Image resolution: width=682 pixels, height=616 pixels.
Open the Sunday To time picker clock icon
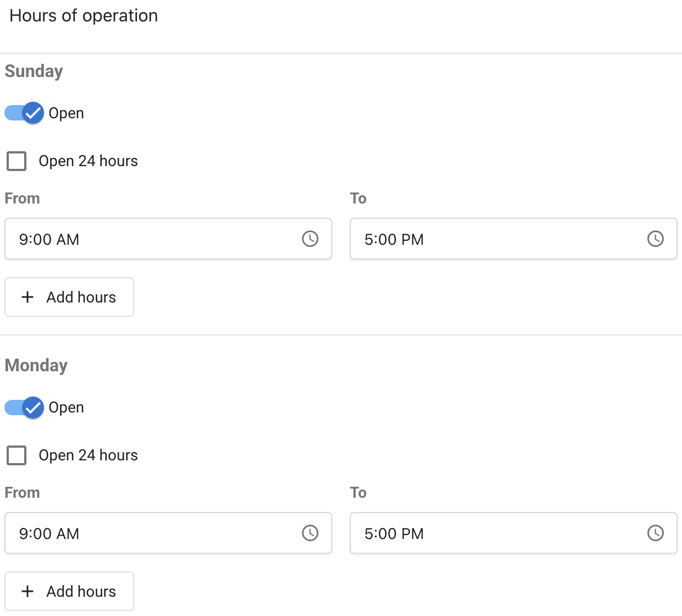655,239
